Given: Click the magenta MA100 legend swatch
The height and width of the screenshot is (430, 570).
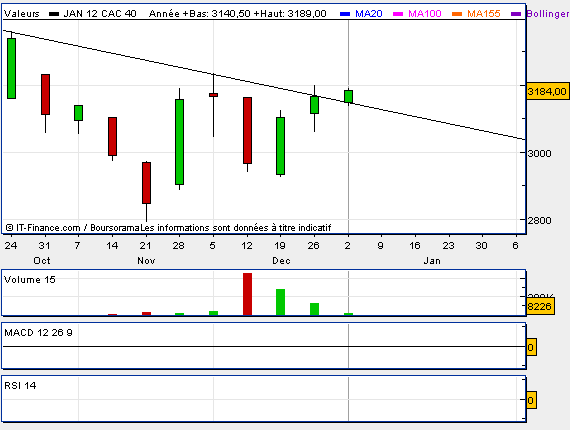Looking at the screenshot, I should pos(398,14).
